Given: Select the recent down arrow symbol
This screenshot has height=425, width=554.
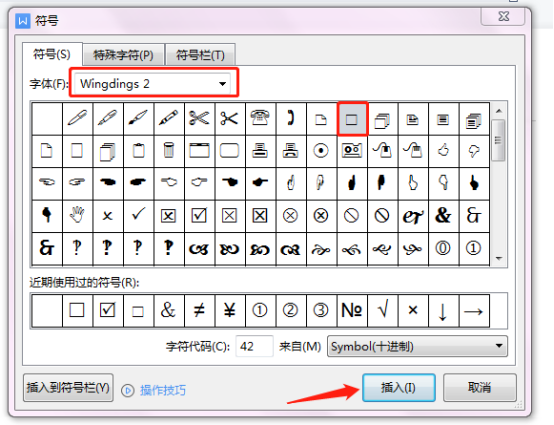Looking at the screenshot, I should (x=443, y=311).
